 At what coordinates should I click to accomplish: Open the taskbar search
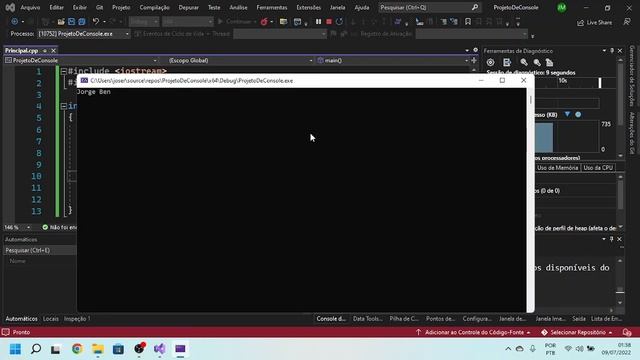(x=36, y=349)
